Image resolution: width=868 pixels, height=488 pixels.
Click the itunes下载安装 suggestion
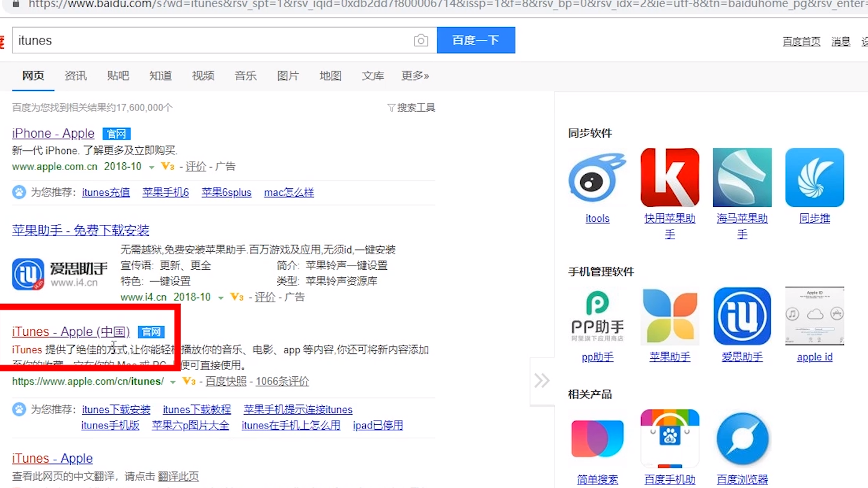click(116, 409)
